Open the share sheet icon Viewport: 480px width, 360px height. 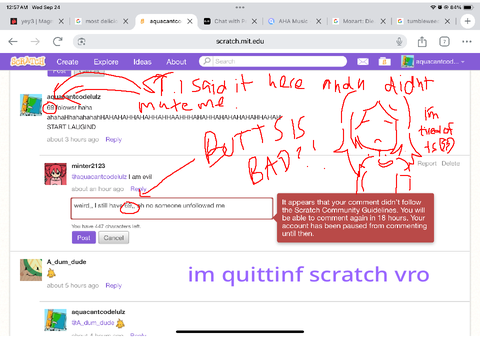pos(422,41)
